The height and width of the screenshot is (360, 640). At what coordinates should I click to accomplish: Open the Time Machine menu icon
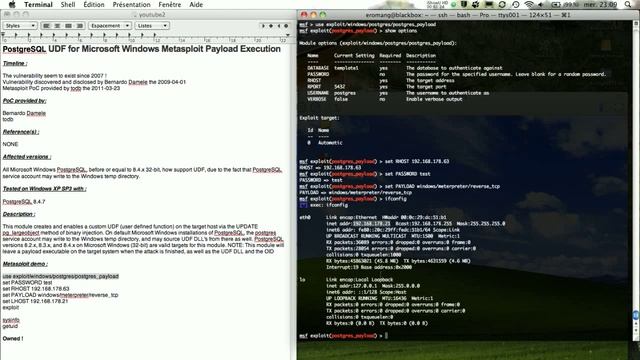(516, 4)
